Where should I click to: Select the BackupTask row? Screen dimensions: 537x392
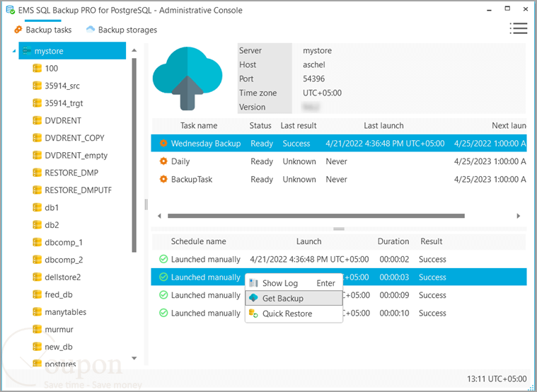pyautogui.click(x=339, y=179)
